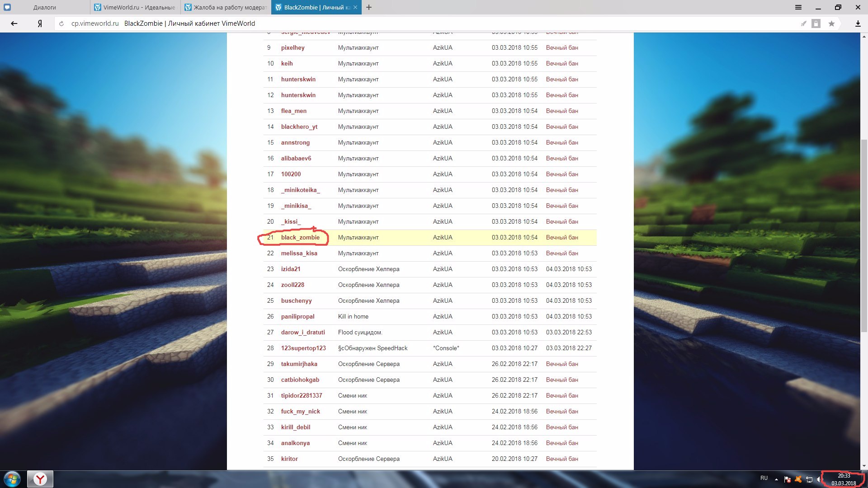Open downloads via the arrow icon
868x488 pixels.
[x=858, y=23]
